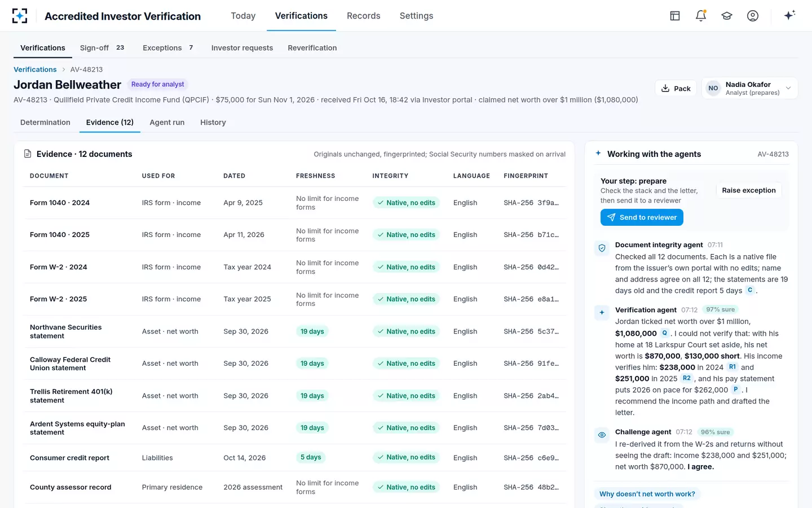The height and width of the screenshot is (508, 812).
Task: Click the app logo icon
Action: [20, 16]
